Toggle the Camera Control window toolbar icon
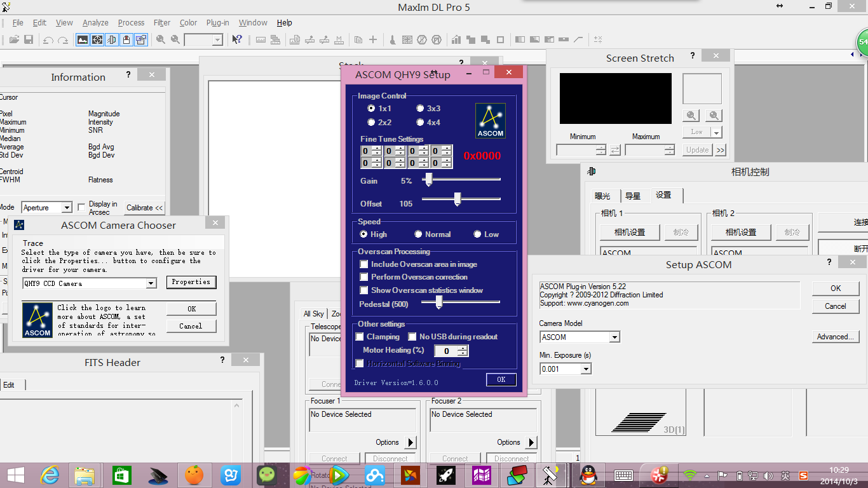The image size is (868, 488). (112, 39)
